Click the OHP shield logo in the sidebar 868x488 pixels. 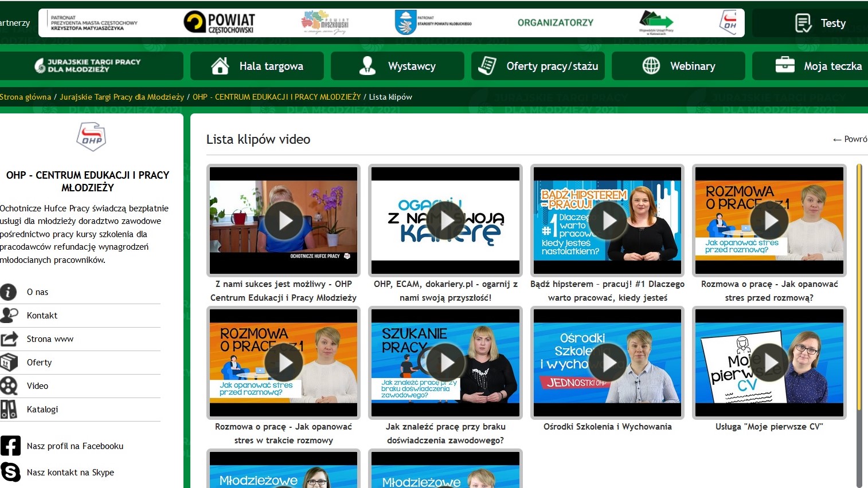(91, 136)
